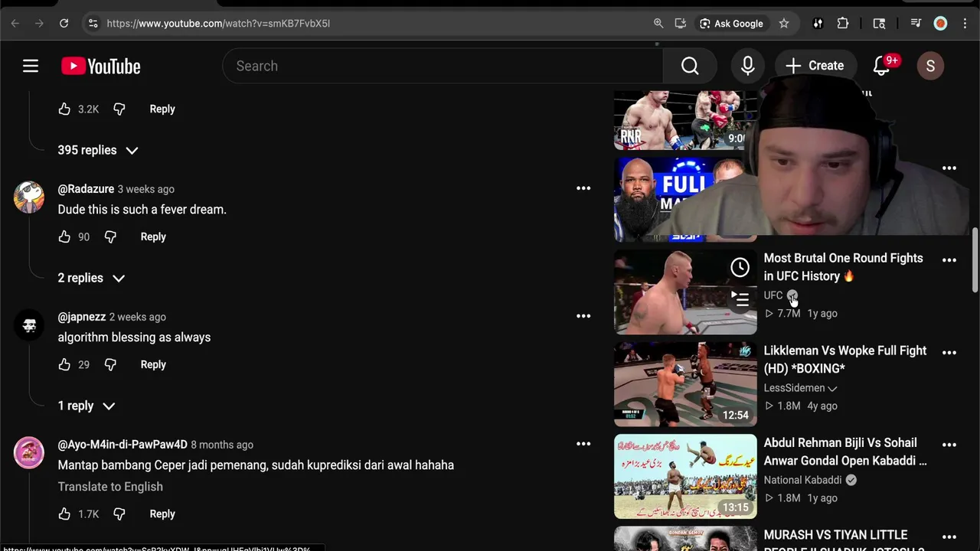Screen dimensions: 980x551
Task: Dislike @japnezz's algorithm comment
Action: click(110, 364)
